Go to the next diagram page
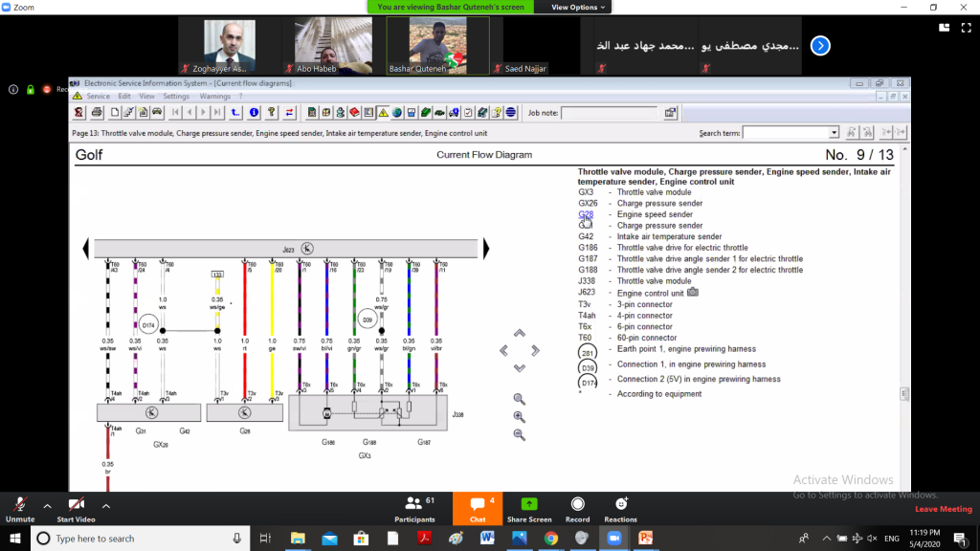Viewport: 980px width, 551px height. [x=203, y=113]
